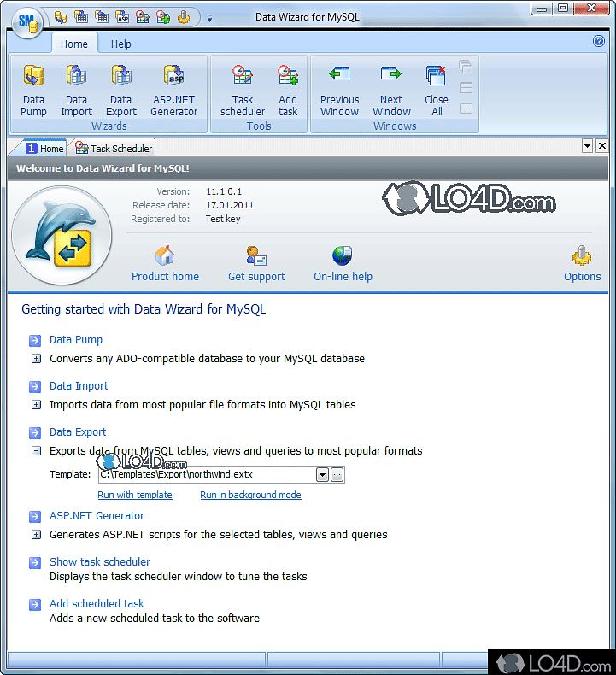This screenshot has height=675, width=616.
Task: Open On-line help link
Action: coord(343,276)
